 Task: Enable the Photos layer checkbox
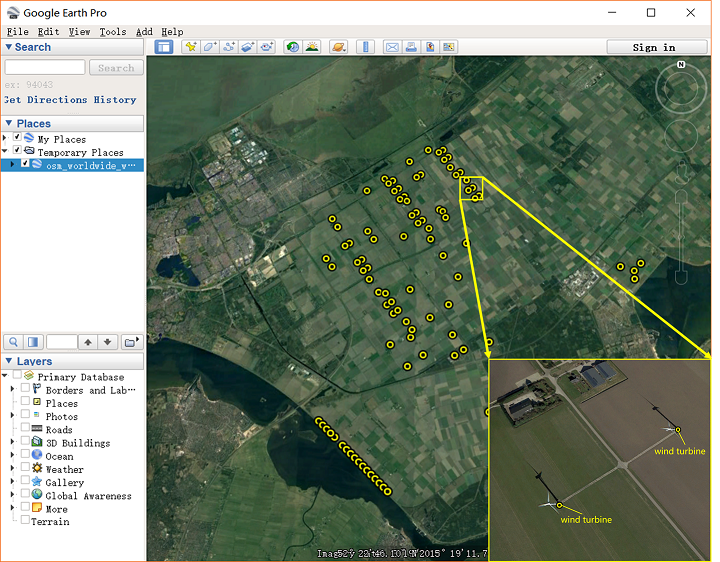click(x=25, y=415)
